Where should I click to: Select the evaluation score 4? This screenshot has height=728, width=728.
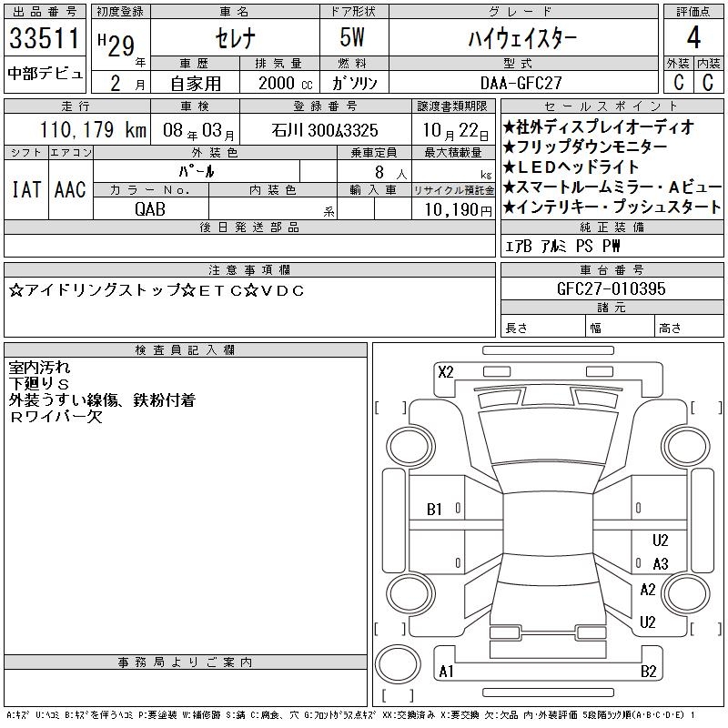tap(693, 39)
